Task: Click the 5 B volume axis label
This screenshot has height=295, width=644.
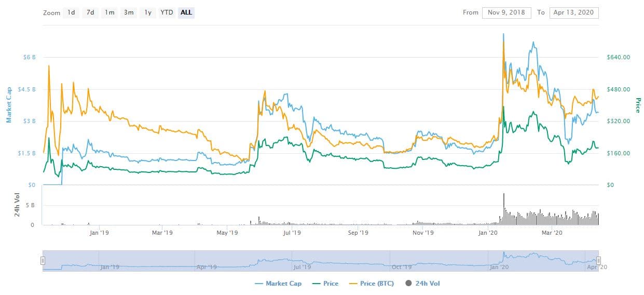Action: tap(31, 206)
